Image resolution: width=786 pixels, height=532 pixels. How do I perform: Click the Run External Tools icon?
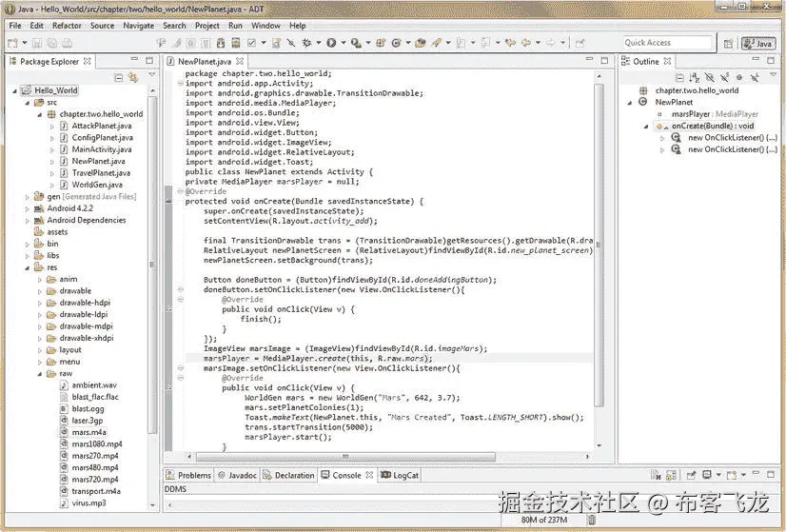click(356, 43)
